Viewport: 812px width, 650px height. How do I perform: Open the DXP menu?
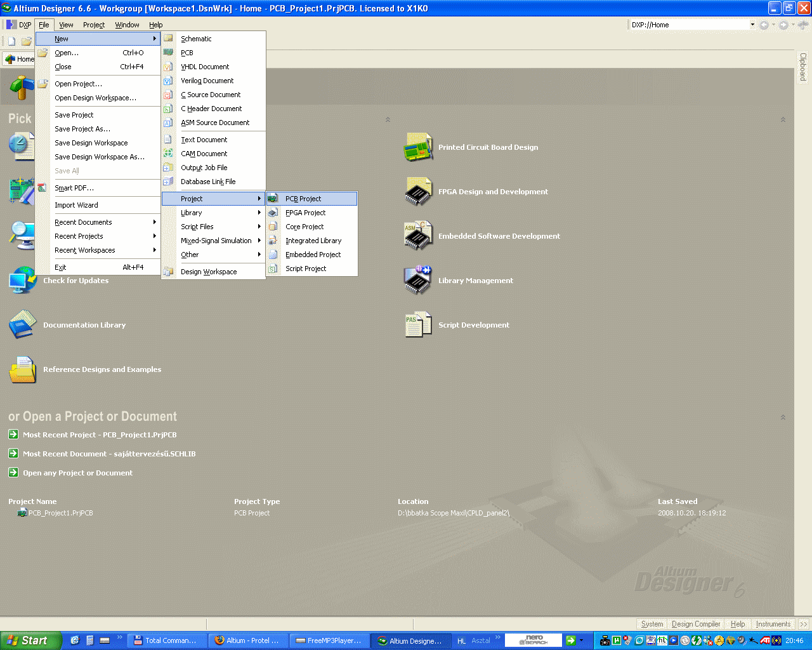[18, 25]
